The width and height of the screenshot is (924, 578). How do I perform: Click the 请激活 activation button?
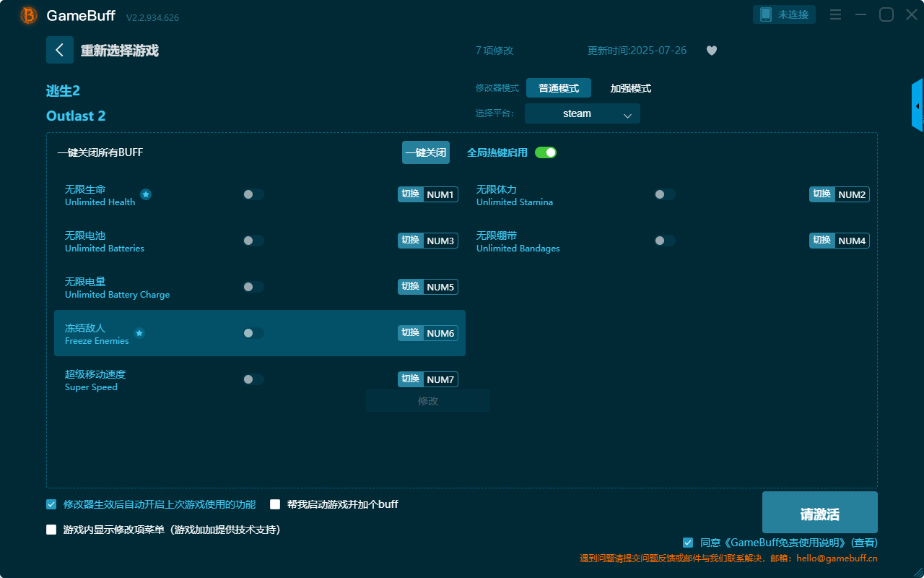point(820,512)
